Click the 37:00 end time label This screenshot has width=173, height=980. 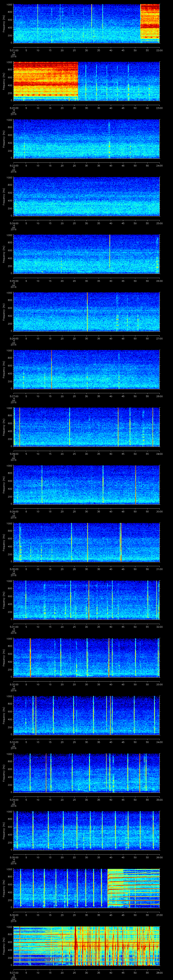(159, 915)
